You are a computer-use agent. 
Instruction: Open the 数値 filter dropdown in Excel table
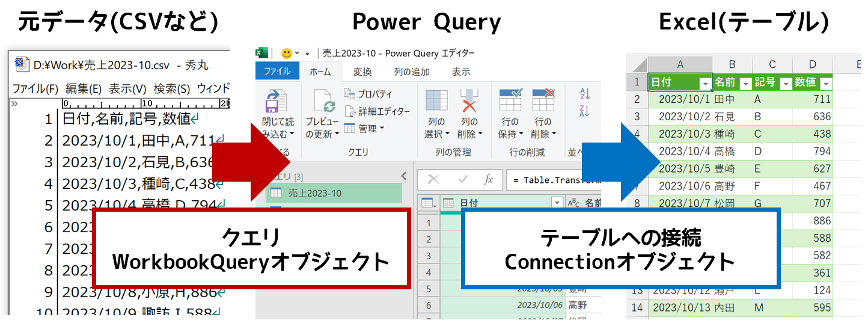pos(826,84)
